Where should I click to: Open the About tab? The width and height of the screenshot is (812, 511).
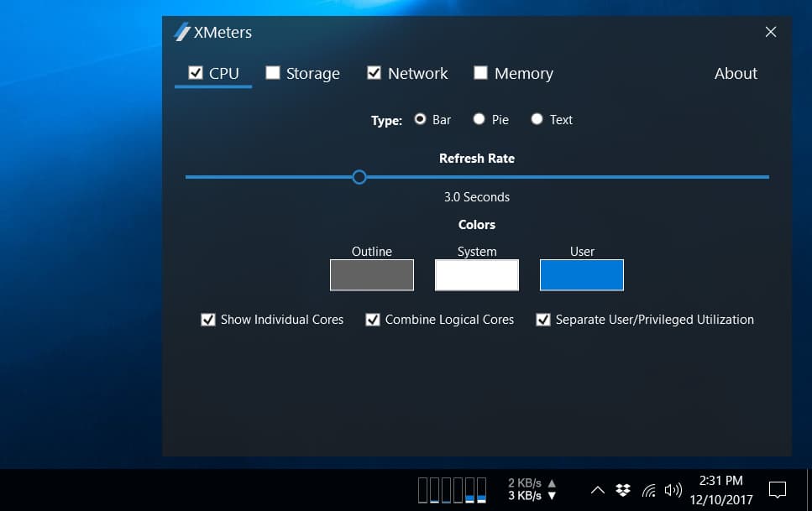(736, 74)
